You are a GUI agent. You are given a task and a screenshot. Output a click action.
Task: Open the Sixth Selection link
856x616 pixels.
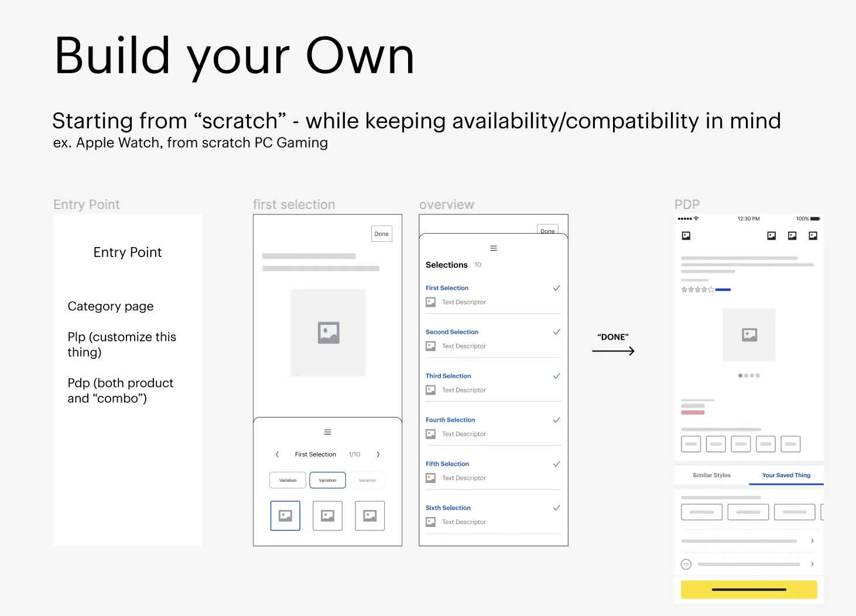click(448, 508)
